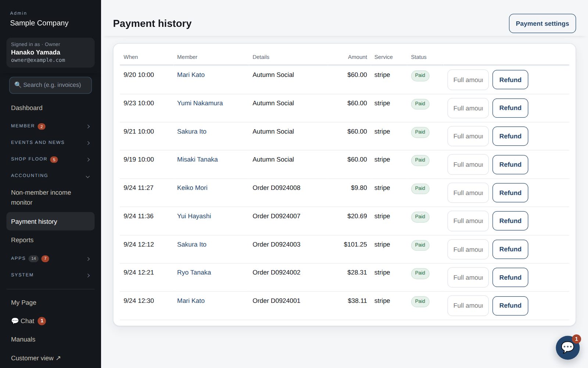Open Payment settings
Screen dimensions: 588x368
pos(542,24)
